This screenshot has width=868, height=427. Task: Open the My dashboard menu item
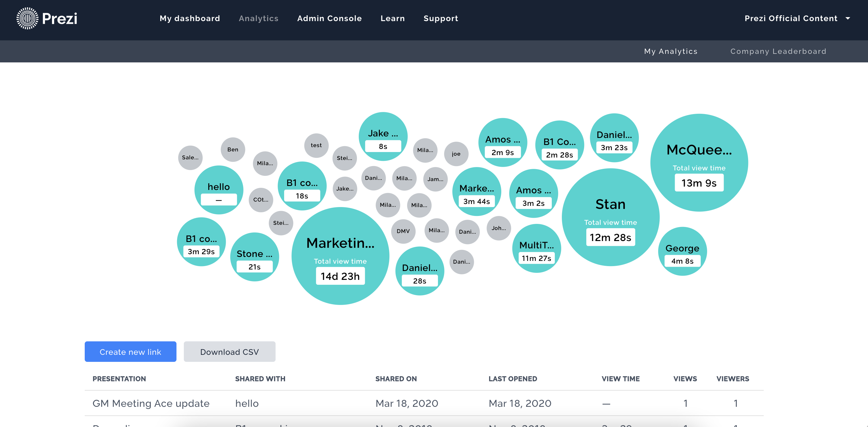tap(190, 18)
